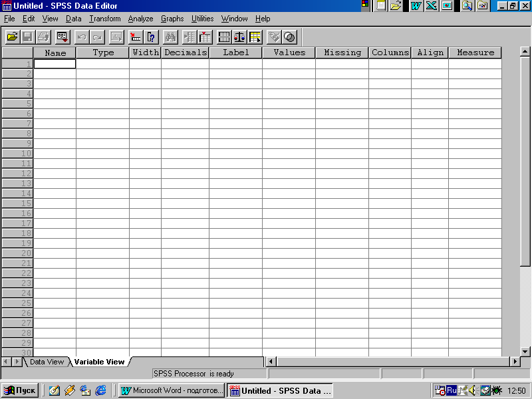Click the Find binoculars icon

pyautogui.click(x=170, y=37)
